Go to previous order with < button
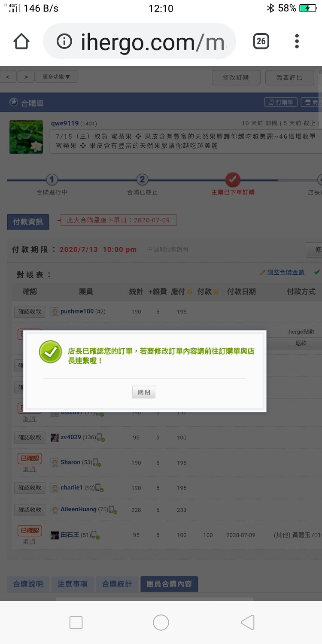Viewport: 322px width, 644px height. (x=8, y=77)
